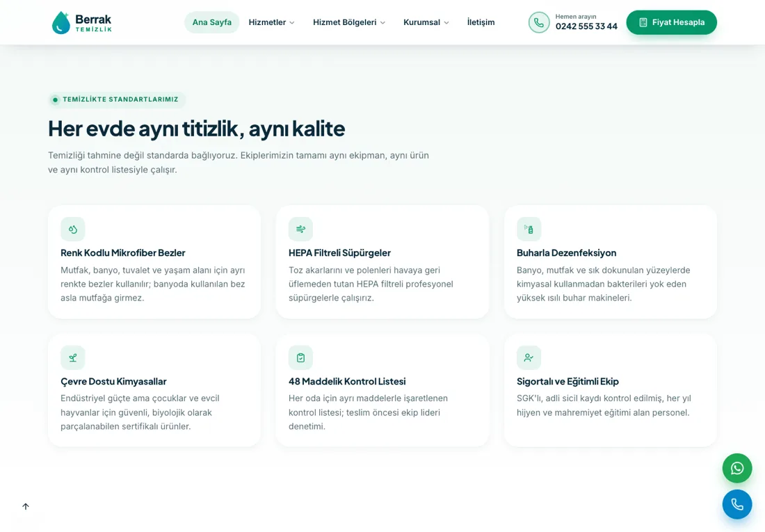This screenshot has width=765, height=532.
Task: Click the 48 Maddelik Kontrol Listesi clipboard icon
Action: (x=300, y=357)
